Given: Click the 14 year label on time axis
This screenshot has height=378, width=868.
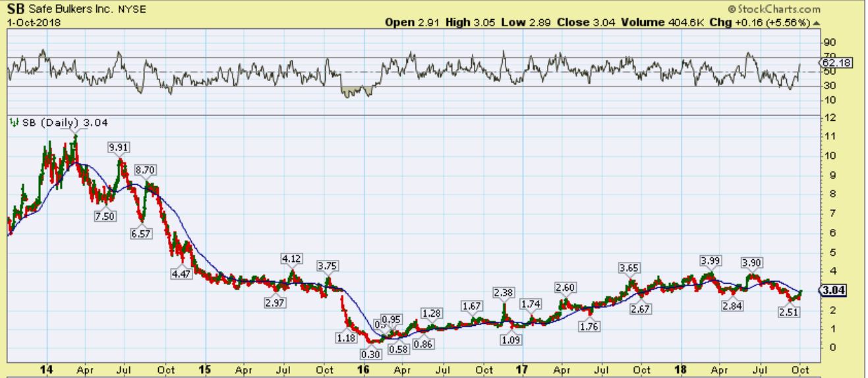Looking at the screenshot, I should (45, 371).
